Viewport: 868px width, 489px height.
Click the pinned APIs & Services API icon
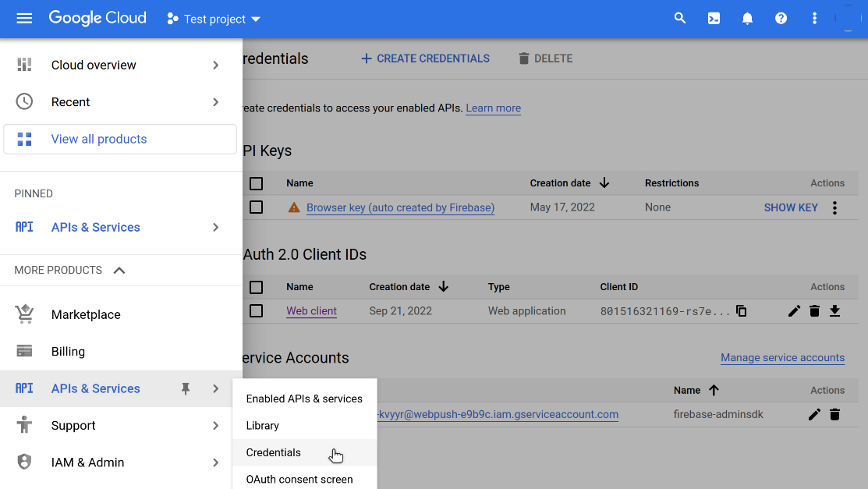point(24,227)
